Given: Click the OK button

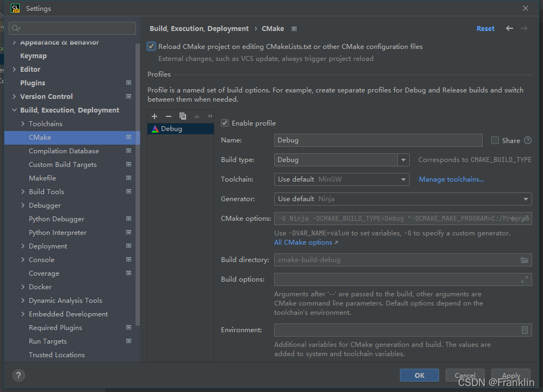Looking at the screenshot, I should click(x=419, y=375).
